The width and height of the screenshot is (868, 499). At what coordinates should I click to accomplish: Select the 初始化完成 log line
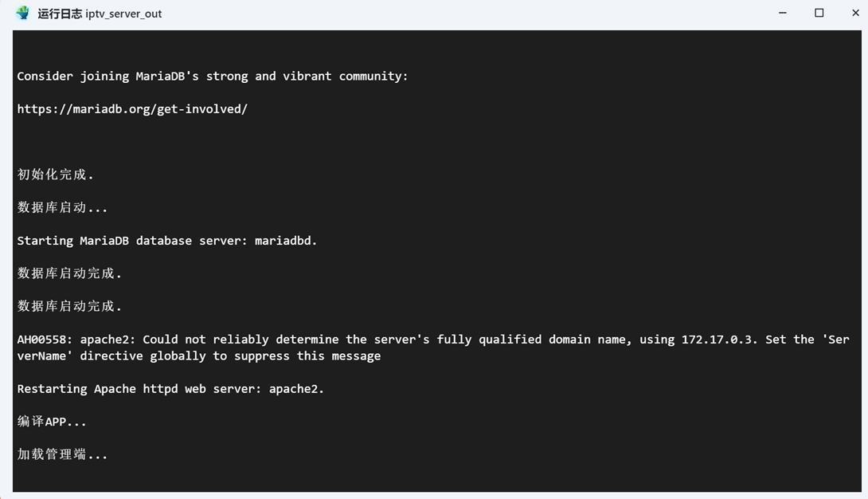56,175
